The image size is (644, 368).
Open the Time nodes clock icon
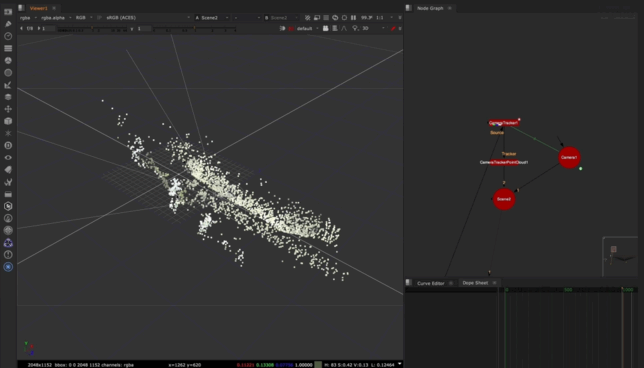pos(8,36)
